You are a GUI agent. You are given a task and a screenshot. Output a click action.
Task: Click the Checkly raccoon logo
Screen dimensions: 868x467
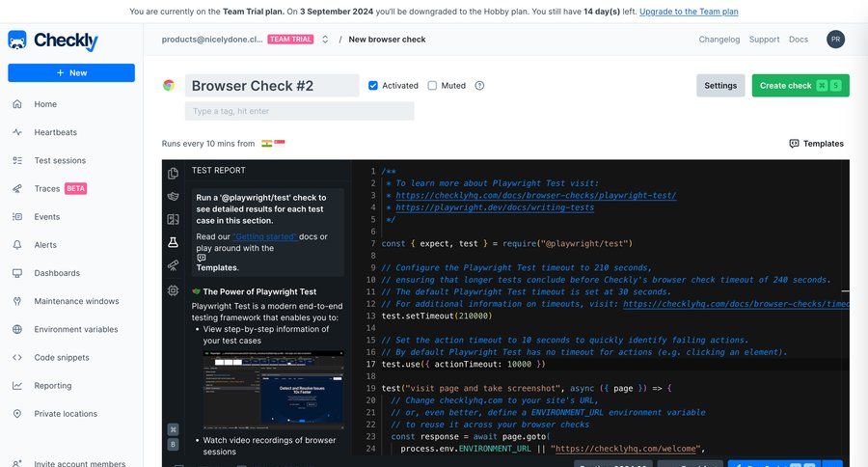[17, 40]
